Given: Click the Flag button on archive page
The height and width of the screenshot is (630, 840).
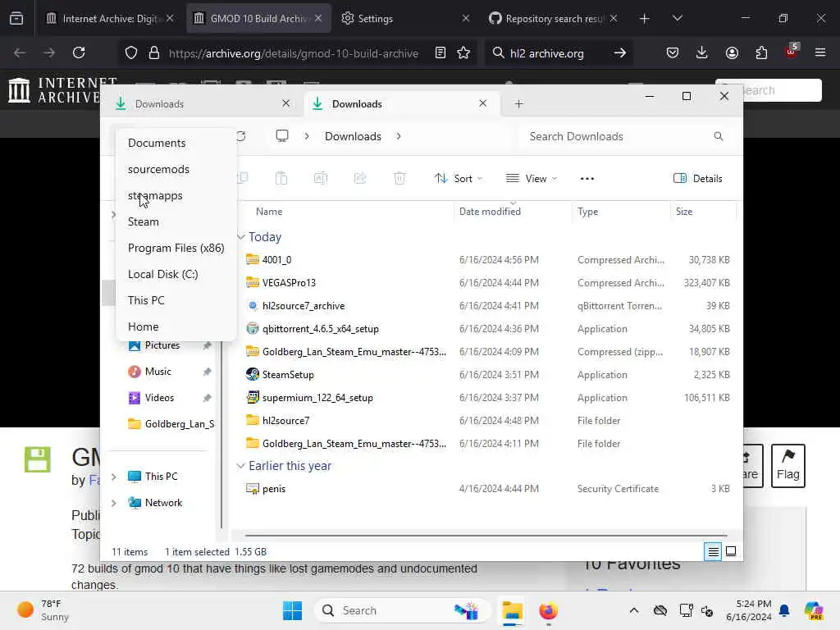Looking at the screenshot, I should [x=788, y=466].
